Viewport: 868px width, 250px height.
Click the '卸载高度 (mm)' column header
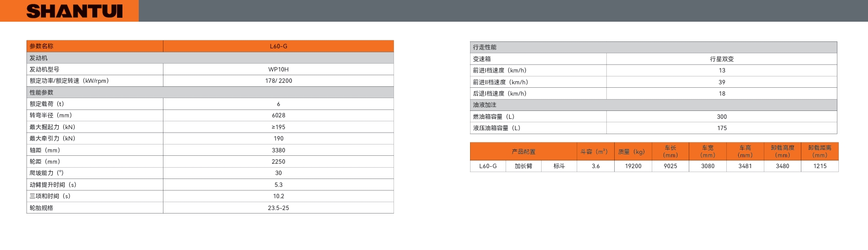click(783, 152)
